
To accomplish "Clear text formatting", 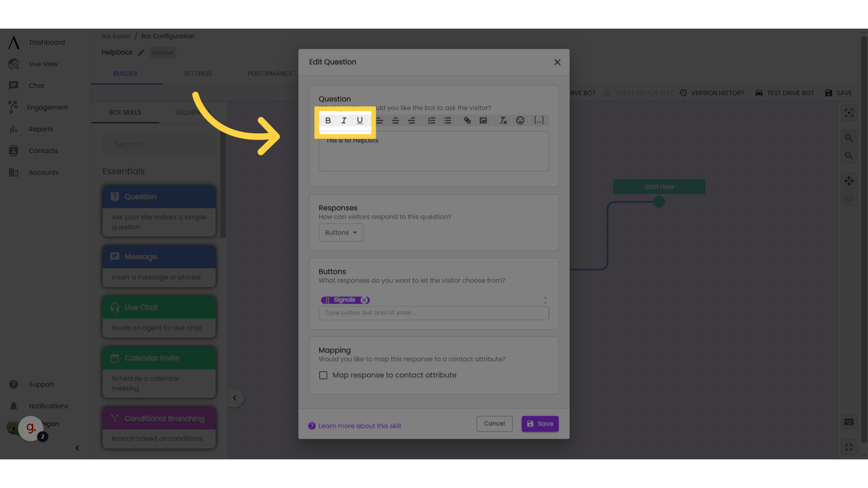I will pyautogui.click(x=503, y=121).
